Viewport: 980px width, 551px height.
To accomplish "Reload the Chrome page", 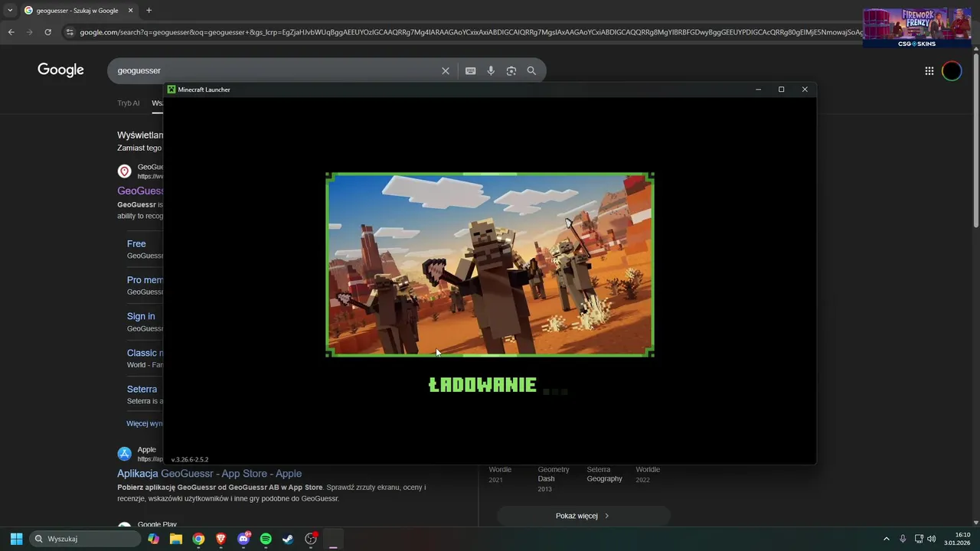I will 47,32.
